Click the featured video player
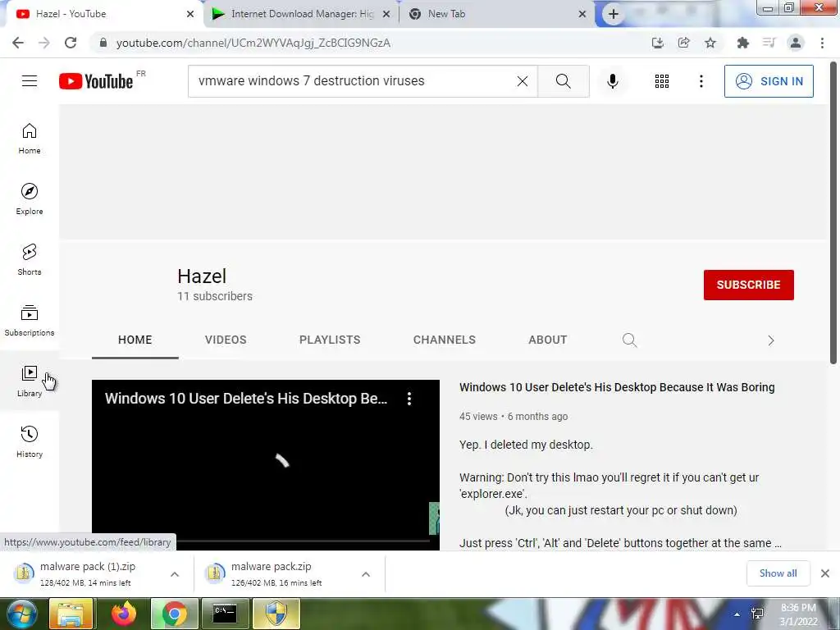 (x=266, y=465)
